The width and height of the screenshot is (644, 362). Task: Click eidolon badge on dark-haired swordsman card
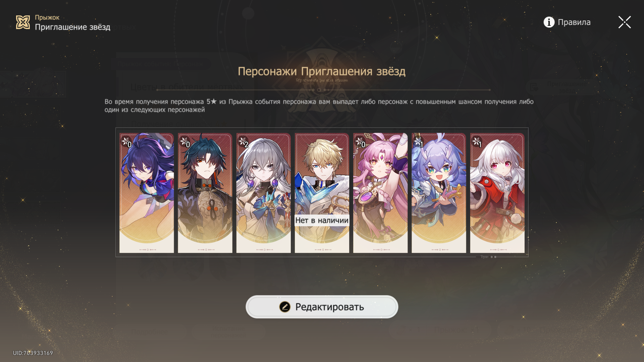(x=185, y=142)
